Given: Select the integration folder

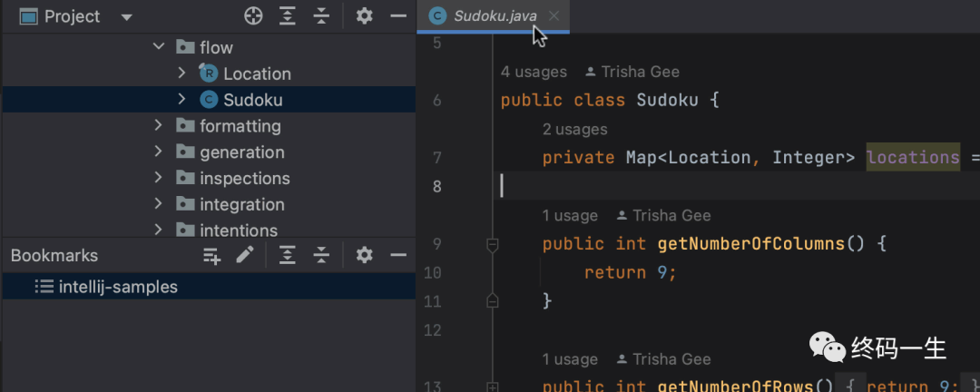Looking at the screenshot, I should click(x=242, y=205).
